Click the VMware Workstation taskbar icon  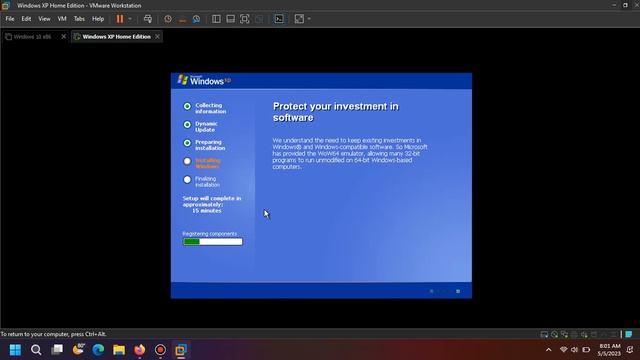tap(181, 350)
